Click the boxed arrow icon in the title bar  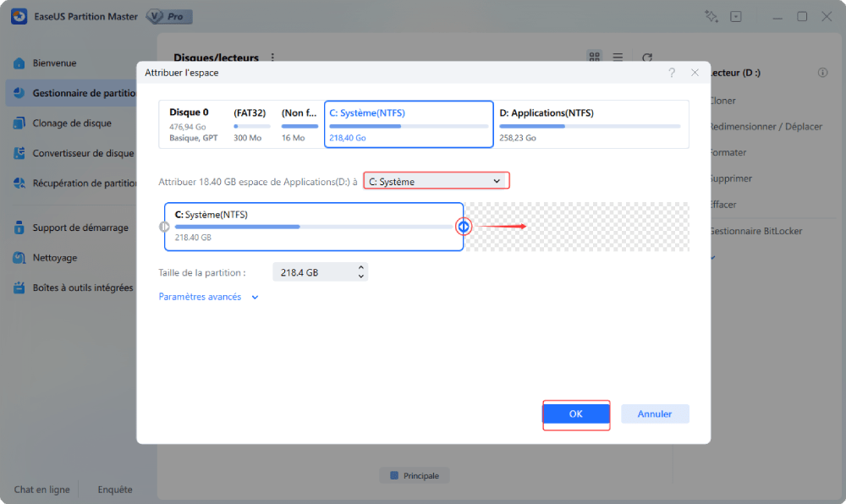pos(736,17)
